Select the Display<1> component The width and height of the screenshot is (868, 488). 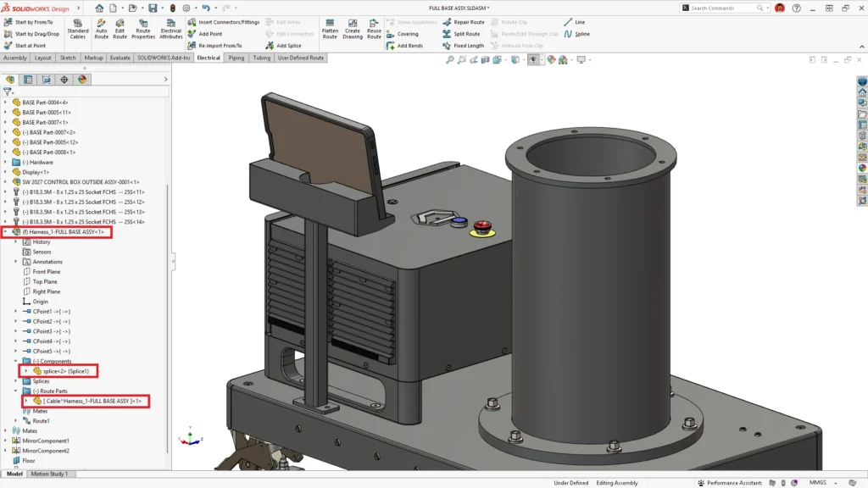[x=36, y=172]
